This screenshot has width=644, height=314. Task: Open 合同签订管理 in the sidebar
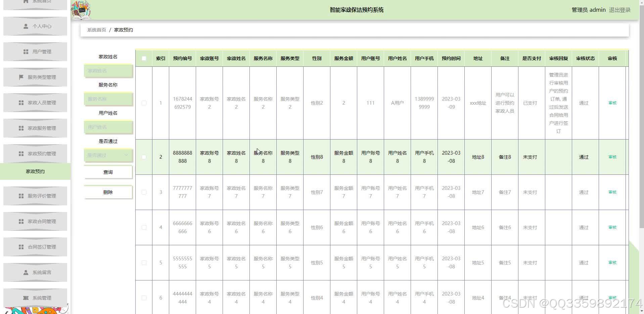35,247
